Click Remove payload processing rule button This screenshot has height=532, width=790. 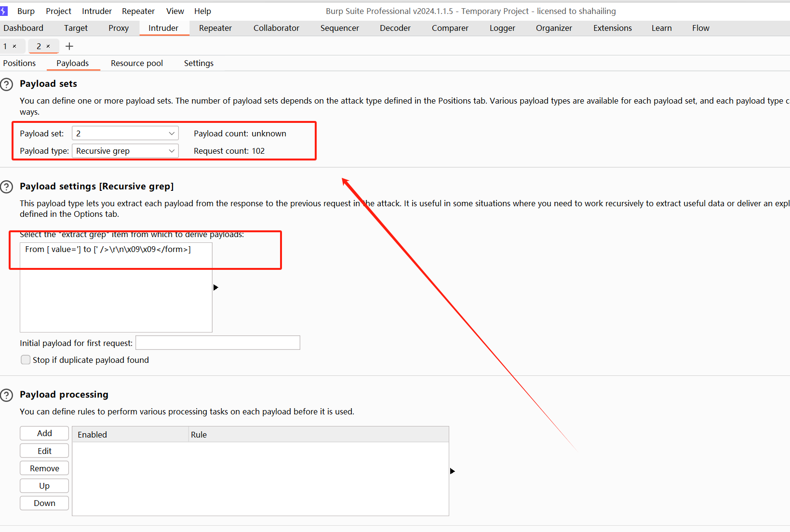pos(44,468)
